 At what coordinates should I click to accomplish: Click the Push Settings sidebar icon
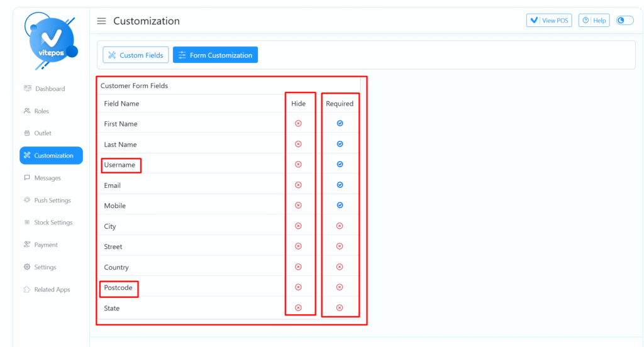[27, 200]
